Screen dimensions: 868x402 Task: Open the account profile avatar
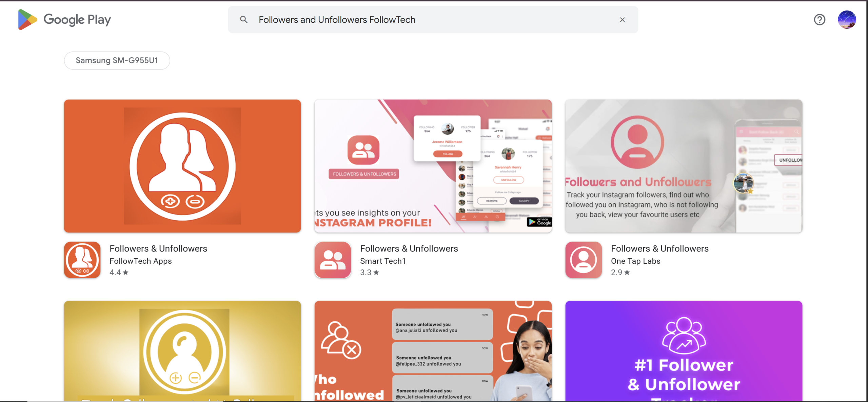click(x=847, y=20)
